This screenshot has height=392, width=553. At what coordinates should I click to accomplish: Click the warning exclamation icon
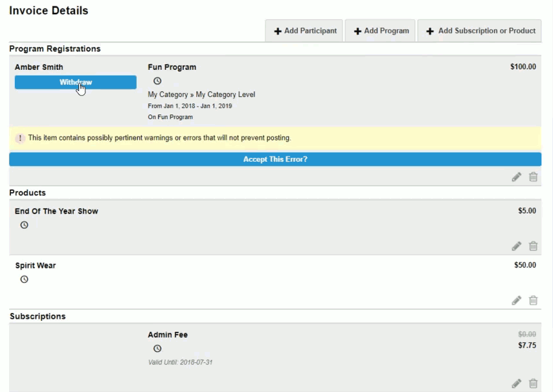coord(19,138)
